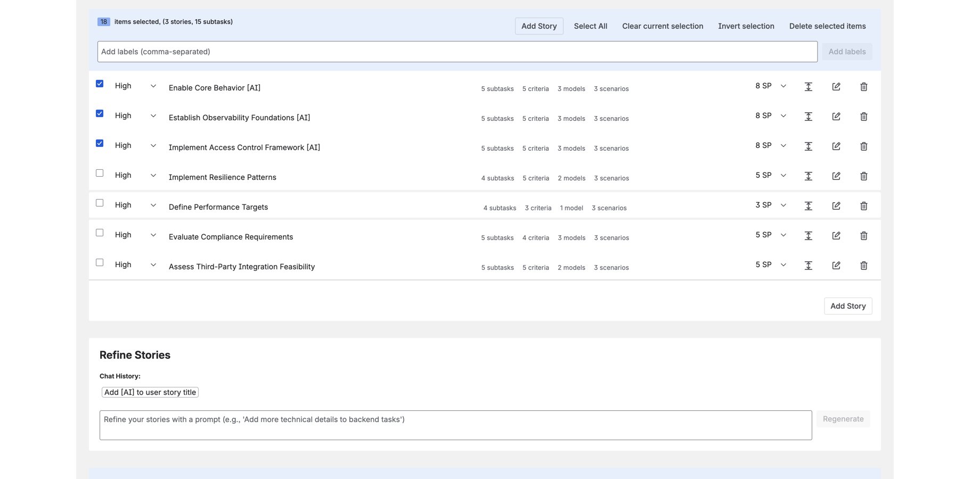
Task: Click the 'Add [AI] to user story title' chip
Action: (150, 392)
